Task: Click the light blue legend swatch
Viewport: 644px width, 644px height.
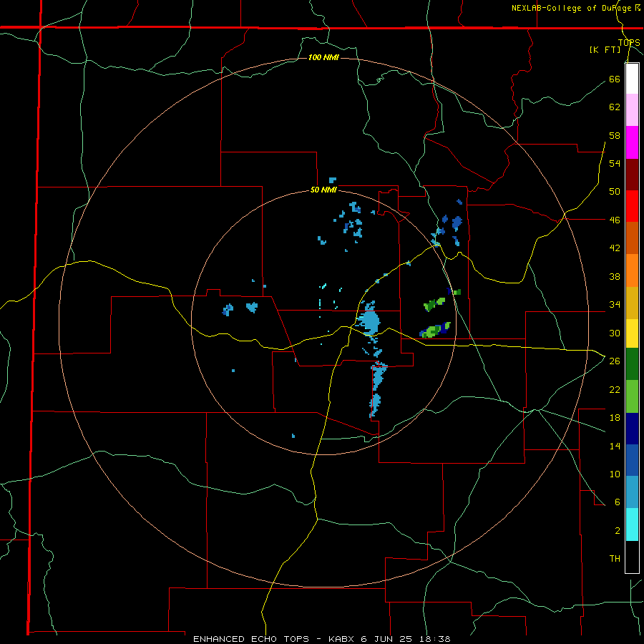Action: point(632,492)
